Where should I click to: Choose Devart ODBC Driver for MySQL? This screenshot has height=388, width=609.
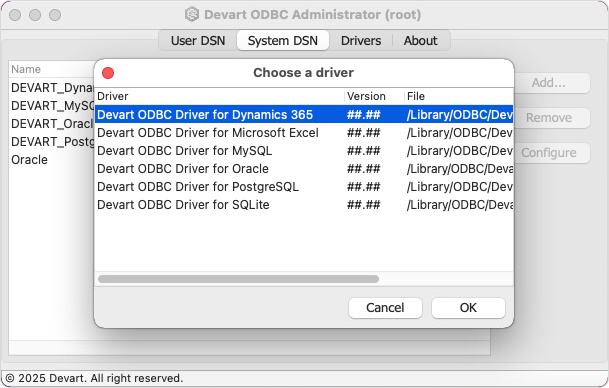pos(304,151)
